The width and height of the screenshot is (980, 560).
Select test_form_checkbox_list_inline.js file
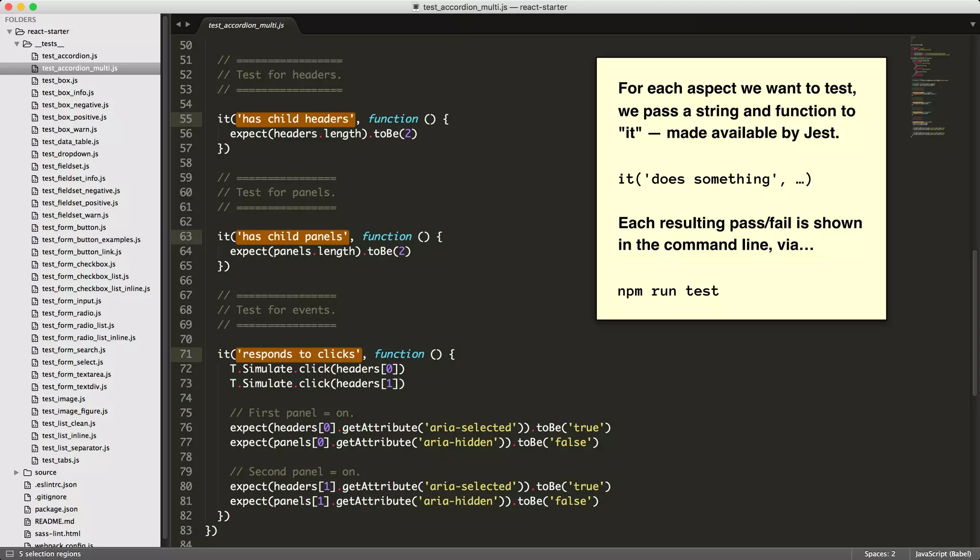96,289
